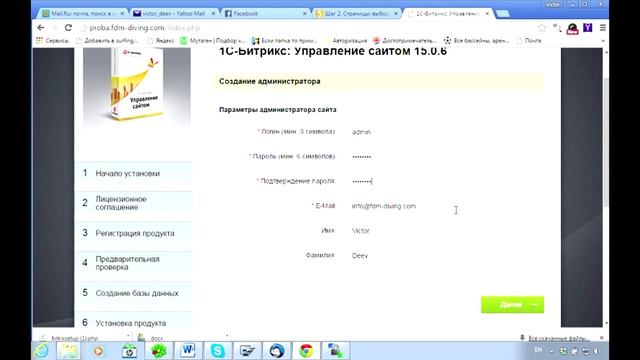The width and height of the screenshot is (640, 360).
Task: Close the Facebook tab
Action: pos(304,13)
